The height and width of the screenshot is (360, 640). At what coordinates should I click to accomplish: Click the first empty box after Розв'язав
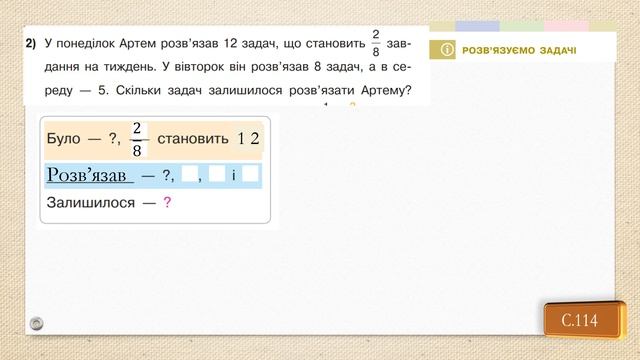click(x=189, y=174)
